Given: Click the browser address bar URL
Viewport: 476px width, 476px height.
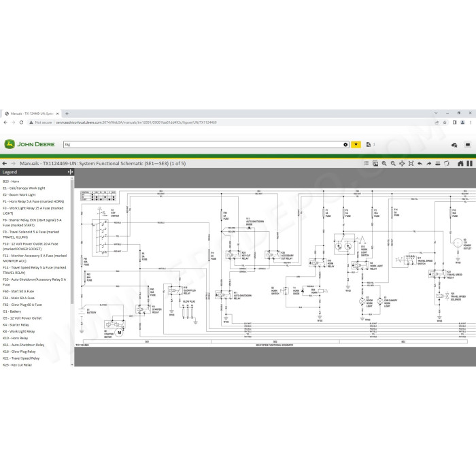Looking at the screenshot, I should [x=136, y=122].
